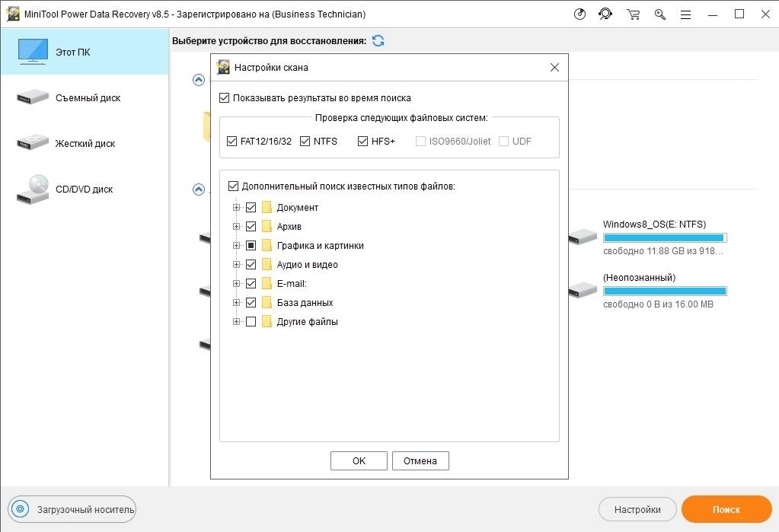Click the Графика и картинки folder icon
Viewport: 779px width, 532px height.
267,245
